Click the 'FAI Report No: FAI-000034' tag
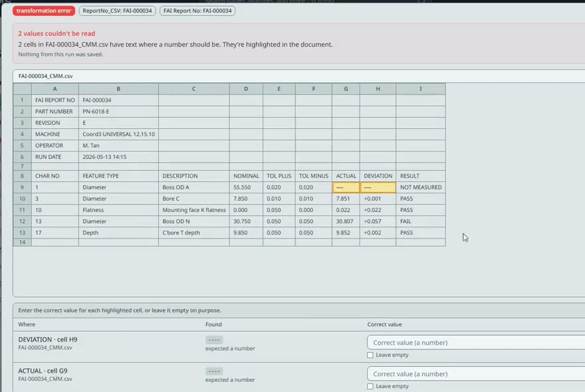The image size is (585, 392). click(x=197, y=11)
